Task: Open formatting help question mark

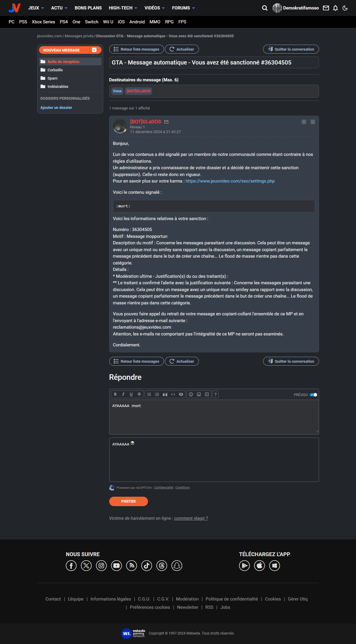Action: click(x=215, y=394)
